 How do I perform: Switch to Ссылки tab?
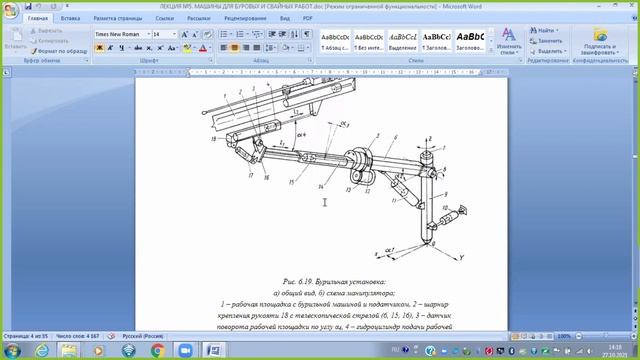(164, 18)
